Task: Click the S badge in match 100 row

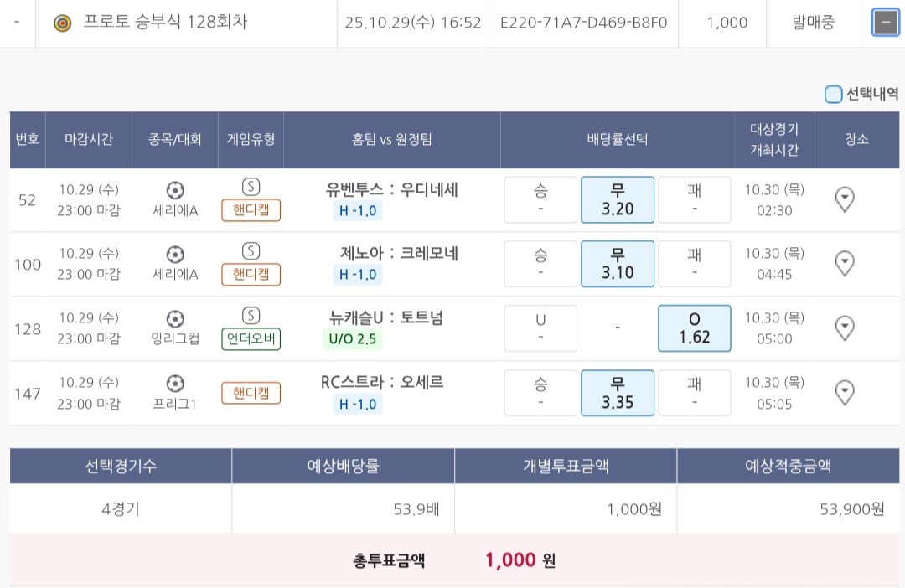Action: [x=251, y=250]
